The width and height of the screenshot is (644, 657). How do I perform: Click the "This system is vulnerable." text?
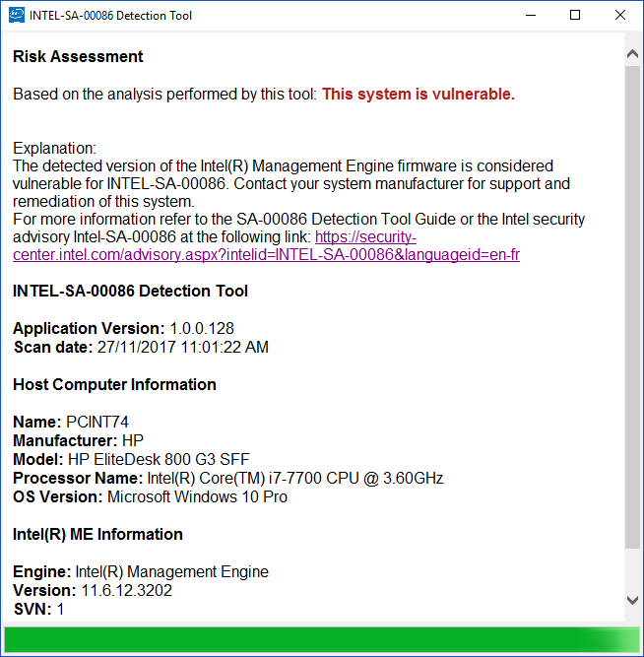click(x=419, y=94)
